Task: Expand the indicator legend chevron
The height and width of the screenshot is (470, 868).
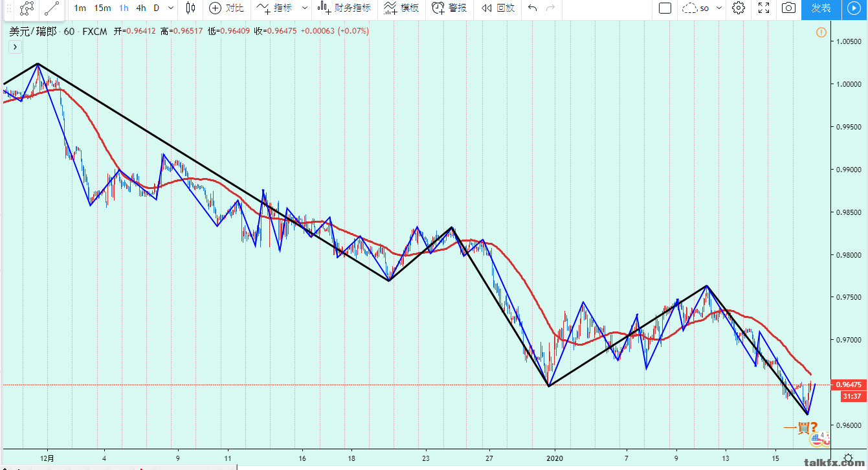Action: click(15, 47)
